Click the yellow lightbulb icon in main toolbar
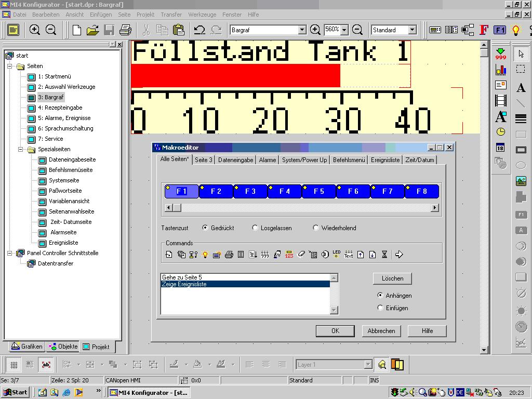The image size is (532, 399). [x=516, y=30]
